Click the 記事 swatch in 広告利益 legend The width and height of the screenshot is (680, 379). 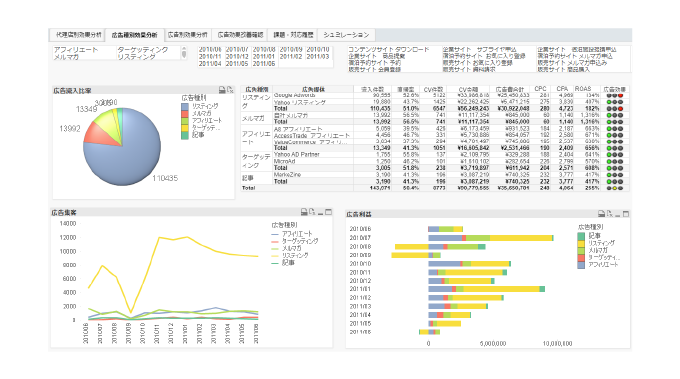click(581, 236)
